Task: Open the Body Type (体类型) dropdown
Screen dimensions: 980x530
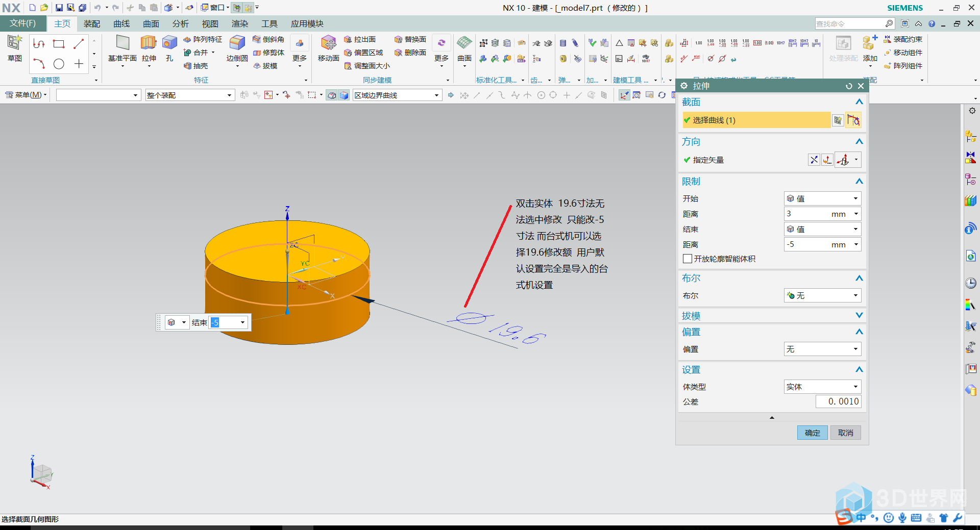Action: coord(822,387)
